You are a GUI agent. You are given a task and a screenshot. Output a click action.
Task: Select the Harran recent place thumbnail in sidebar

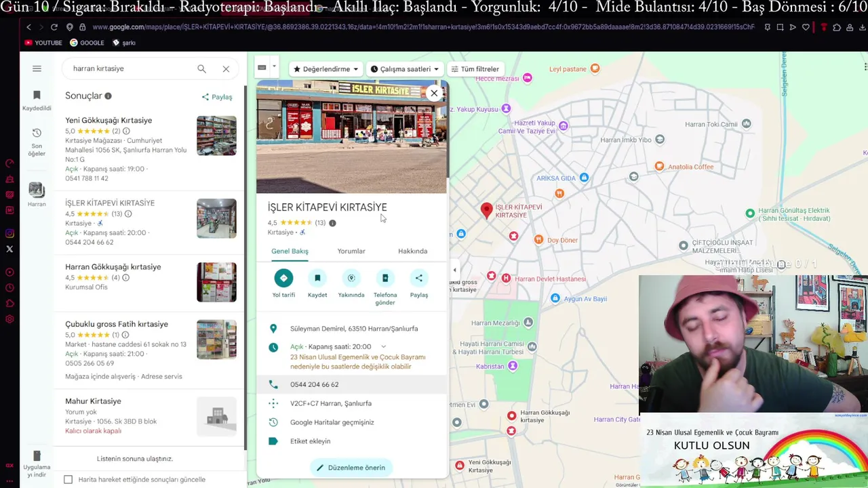pos(37,191)
